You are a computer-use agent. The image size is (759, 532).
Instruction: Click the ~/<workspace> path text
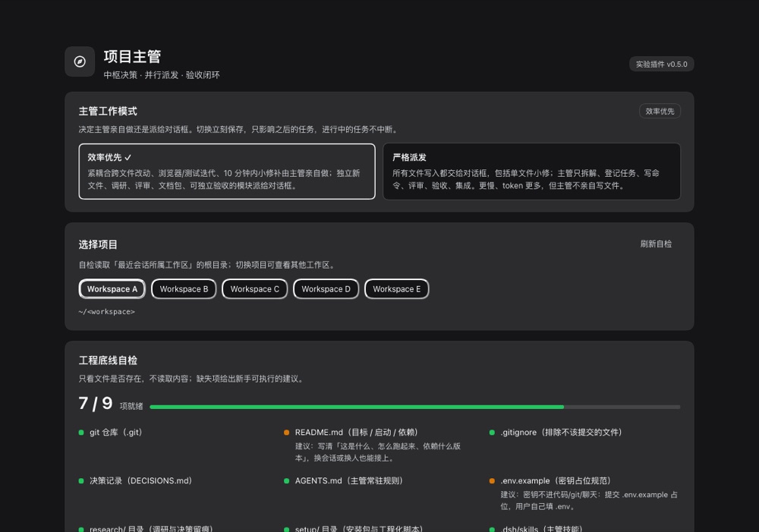(106, 312)
